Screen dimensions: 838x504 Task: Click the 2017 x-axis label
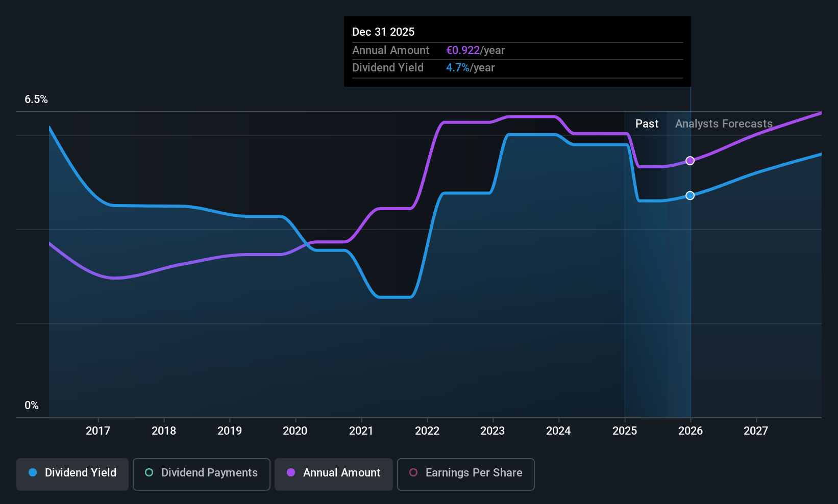coord(98,431)
